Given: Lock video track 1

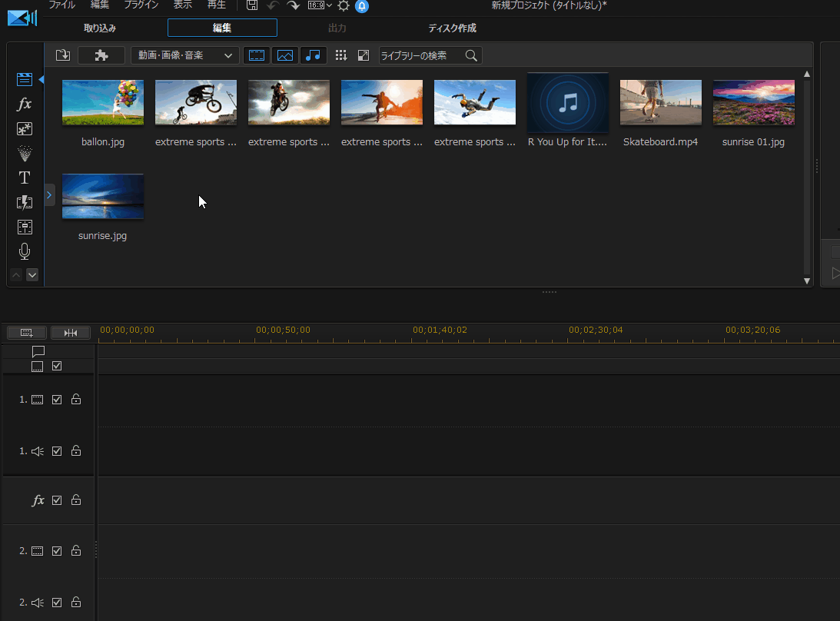Looking at the screenshot, I should coord(76,399).
